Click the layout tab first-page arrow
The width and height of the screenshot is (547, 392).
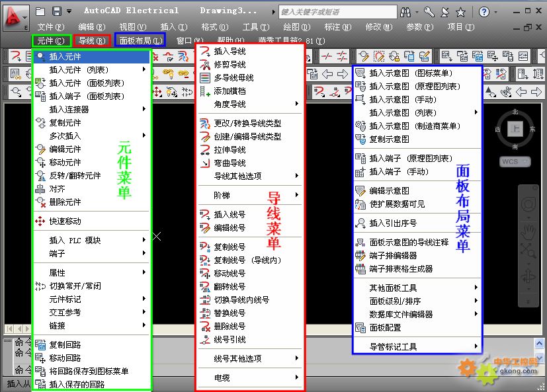tap(9, 329)
